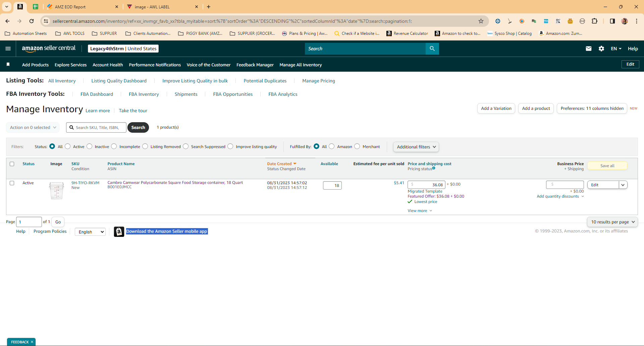The width and height of the screenshot is (644, 346).
Task: Click the yellow Save all button
Action: click(607, 166)
